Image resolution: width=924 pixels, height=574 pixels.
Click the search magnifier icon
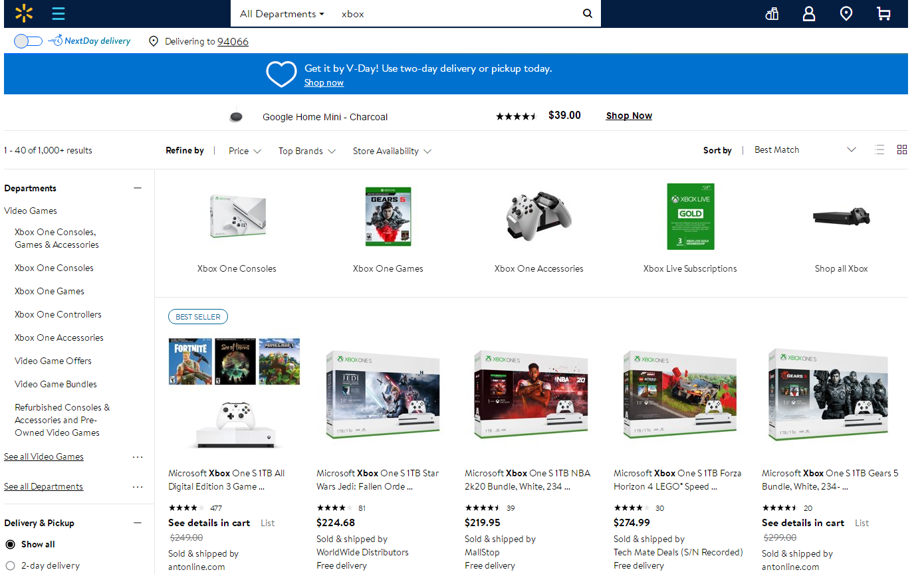[x=588, y=13]
